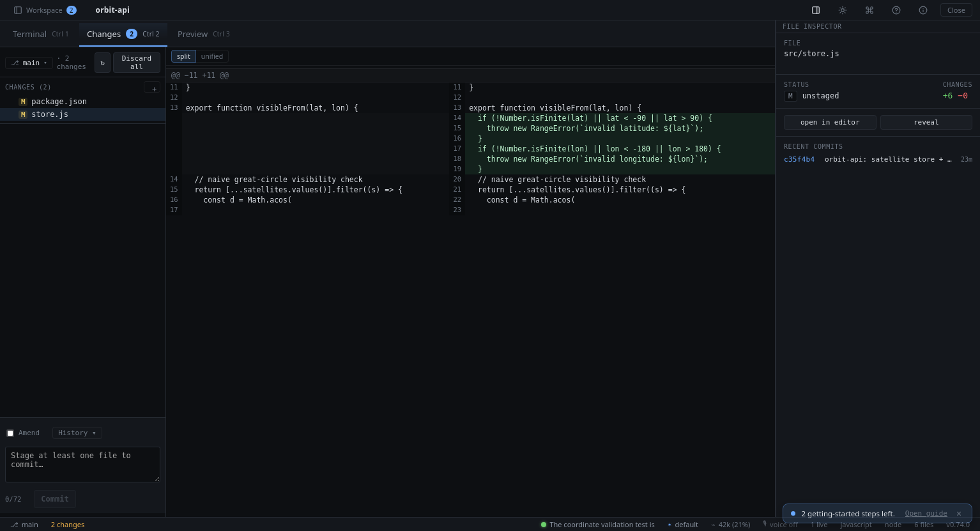Click version v0.74.0 in status bar

[958, 525]
